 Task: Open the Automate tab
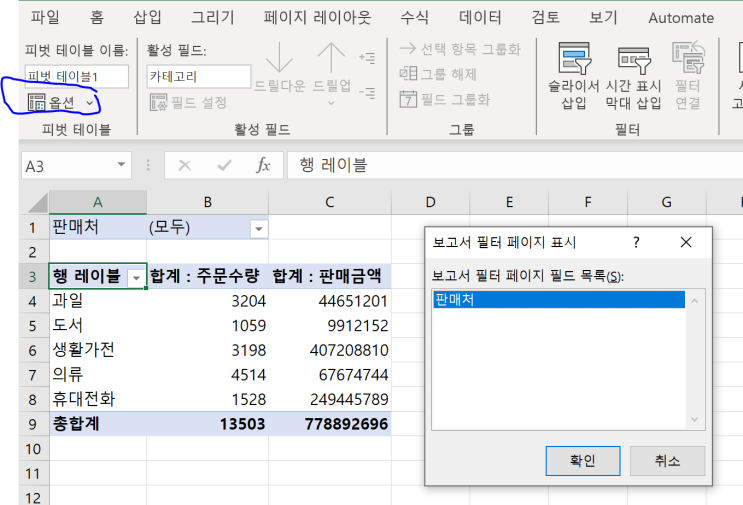tap(681, 18)
